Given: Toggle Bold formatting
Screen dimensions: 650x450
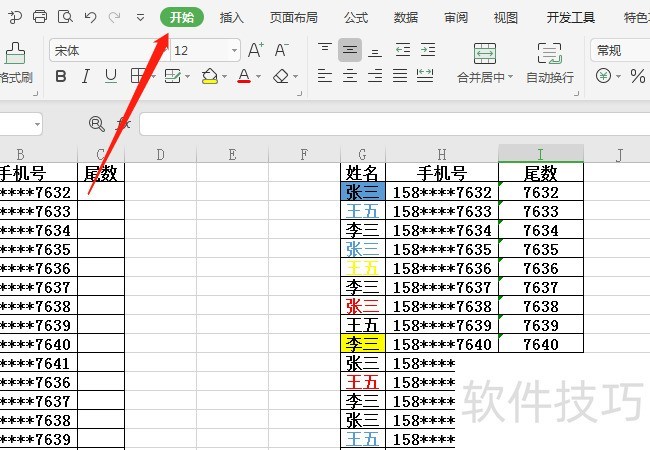Looking at the screenshot, I should click(61, 76).
